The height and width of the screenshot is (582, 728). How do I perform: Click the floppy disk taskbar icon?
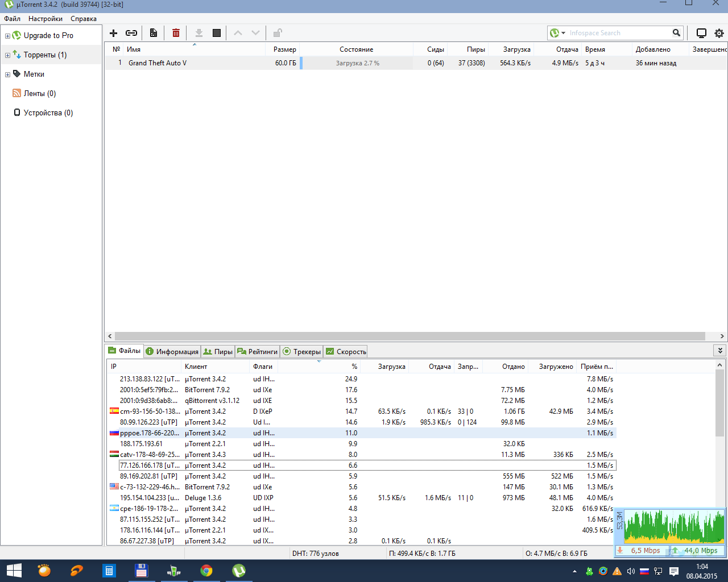click(141, 571)
